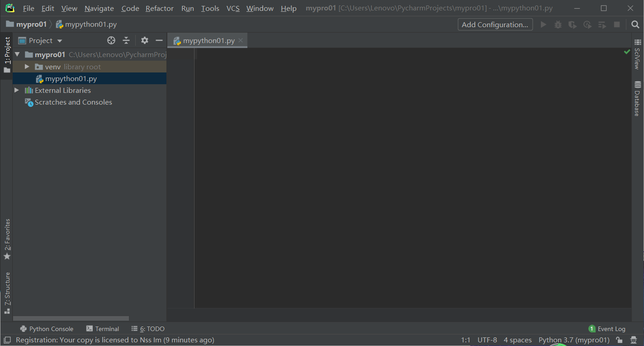Click the PyCharm logo icon

tap(10, 8)
